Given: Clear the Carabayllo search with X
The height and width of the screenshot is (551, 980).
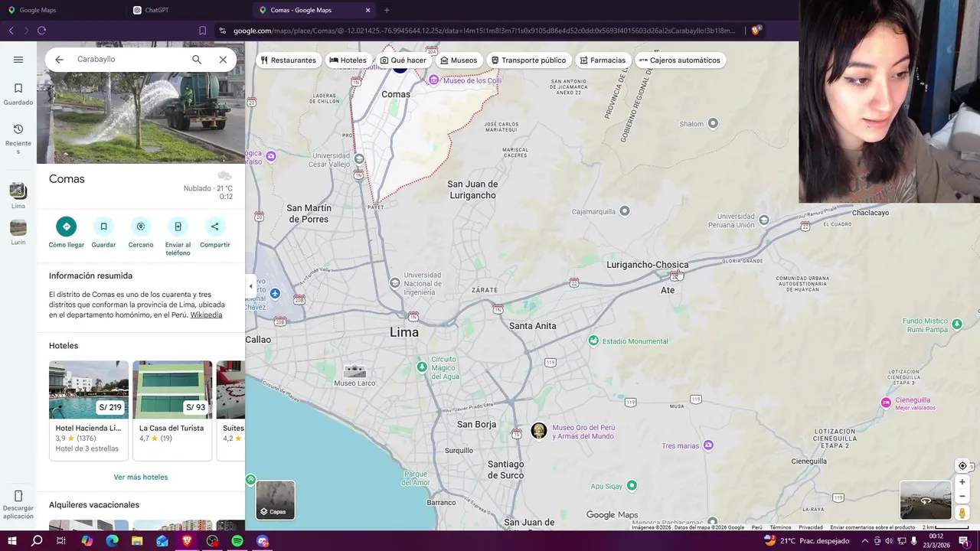Looking at the screenshot, I should [x=223, y=60].
